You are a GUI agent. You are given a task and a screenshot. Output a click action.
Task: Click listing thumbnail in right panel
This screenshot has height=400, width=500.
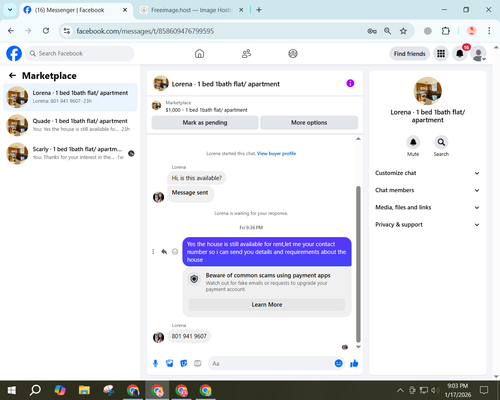coord(428,91)
